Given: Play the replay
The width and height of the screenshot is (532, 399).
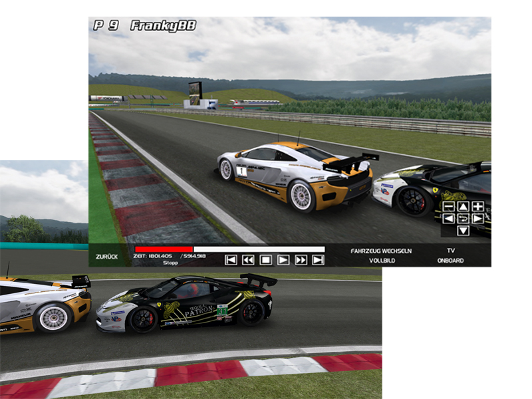Looking at the screenshot, I should pos(283,260).
